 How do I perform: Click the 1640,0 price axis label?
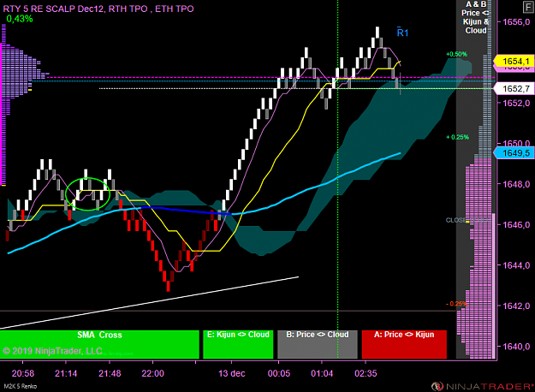click(x=516, y=347)
